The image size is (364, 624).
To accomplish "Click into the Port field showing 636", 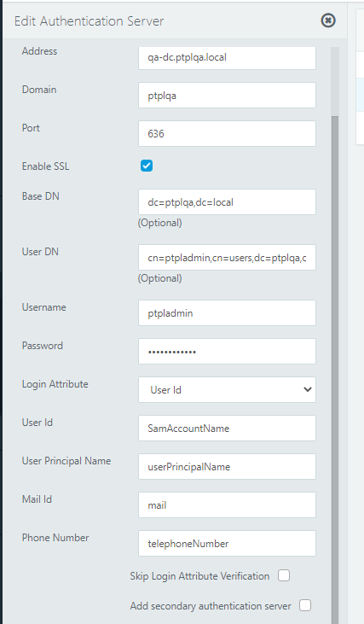I will 227,133.
